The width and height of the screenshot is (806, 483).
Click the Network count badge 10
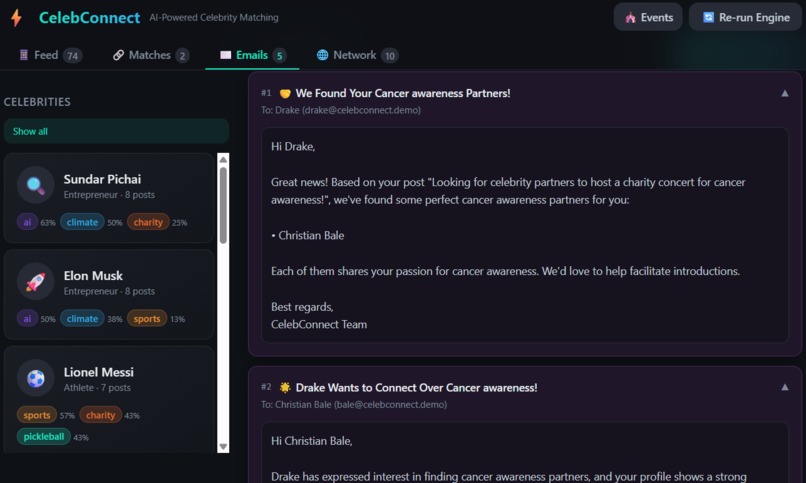390,55
